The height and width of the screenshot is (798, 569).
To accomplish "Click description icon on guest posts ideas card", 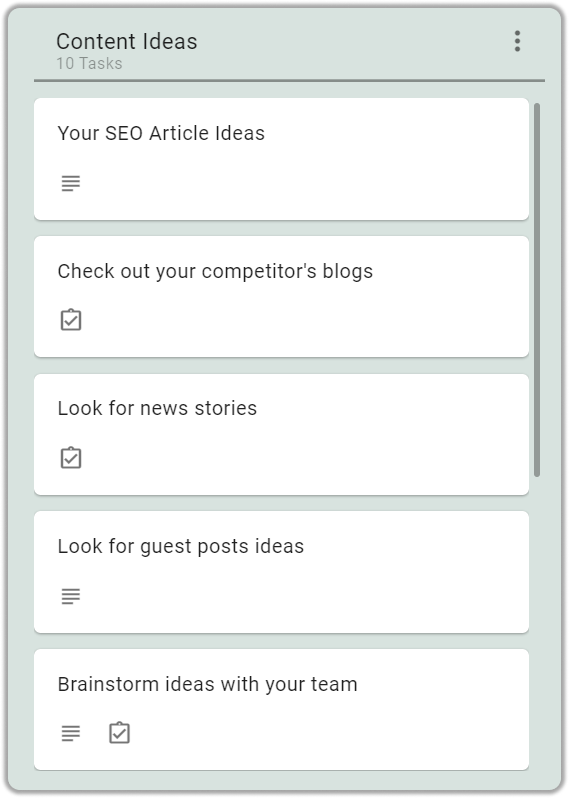I will pos(71,596).
